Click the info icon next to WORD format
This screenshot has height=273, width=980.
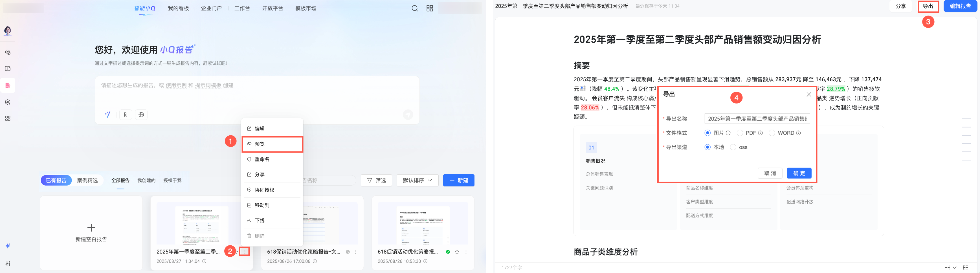click(x=799, y=133)
